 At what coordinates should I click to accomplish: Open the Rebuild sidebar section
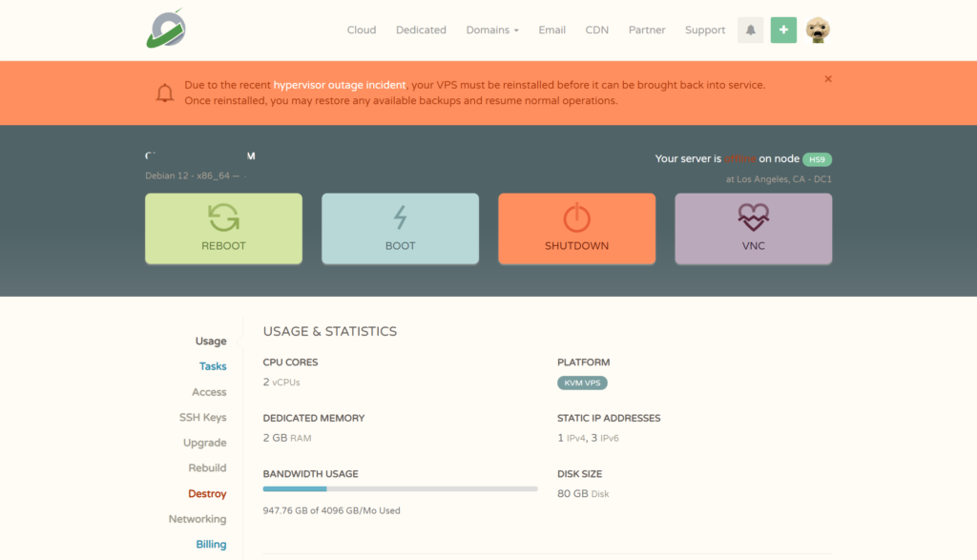click(207, 468)
